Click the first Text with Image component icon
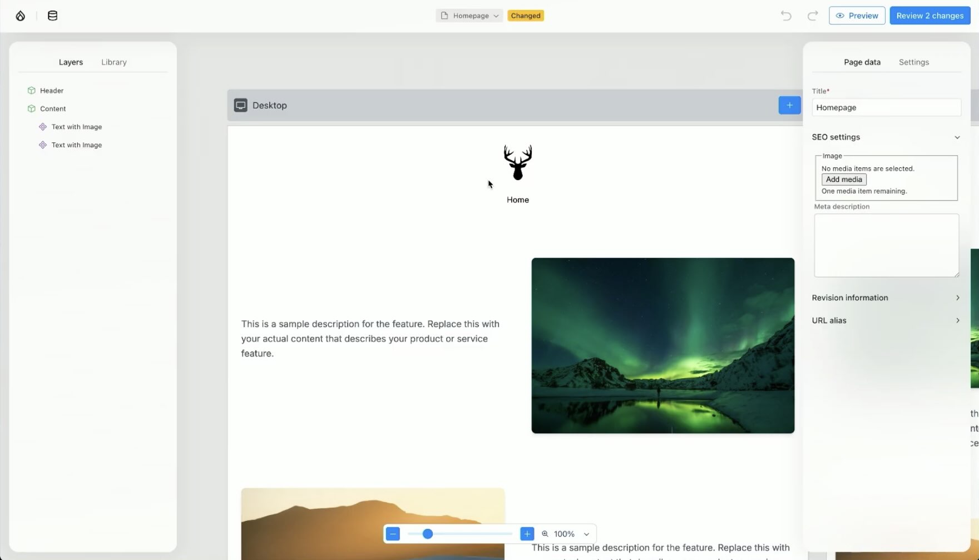The image size is (979, 560). click(x=43, y=127)
